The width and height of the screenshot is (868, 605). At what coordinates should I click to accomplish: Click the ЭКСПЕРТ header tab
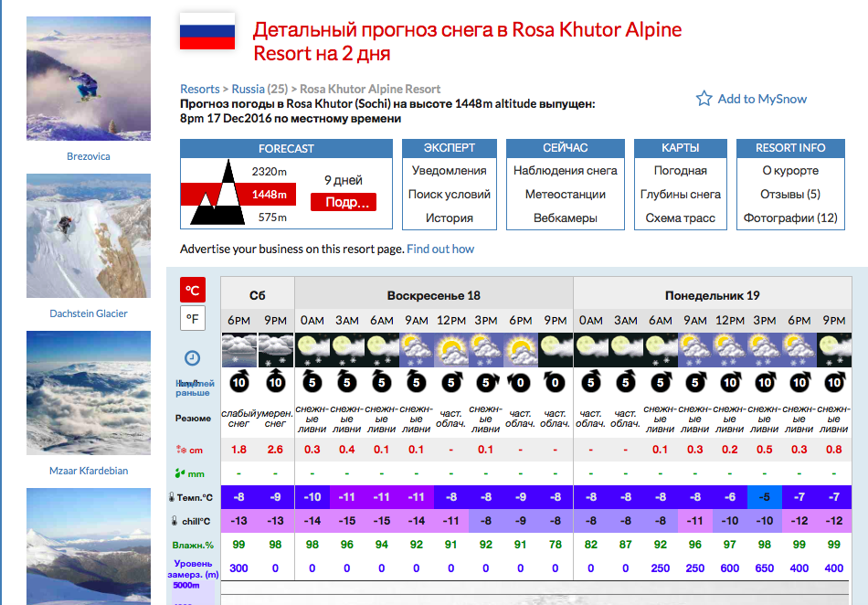pyautogui.click(x=450, y=148)
